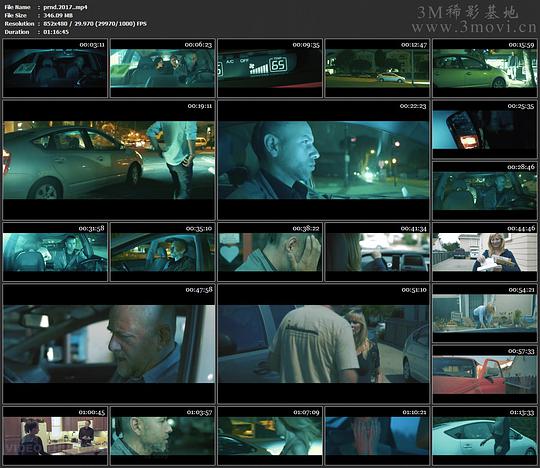Open the kitchen scene frame at 01:00:45
This screenshot has width=540, height=468.
55,436
